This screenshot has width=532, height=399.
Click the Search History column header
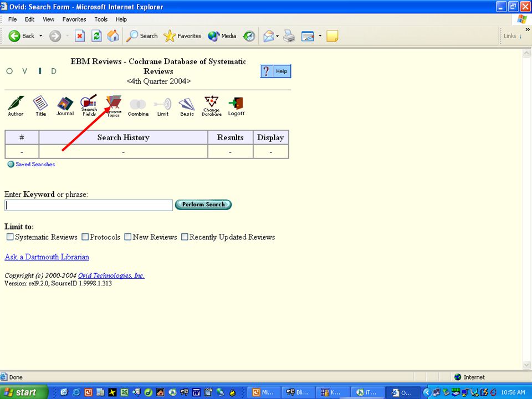pyautogui.click(x=123, y=137)
